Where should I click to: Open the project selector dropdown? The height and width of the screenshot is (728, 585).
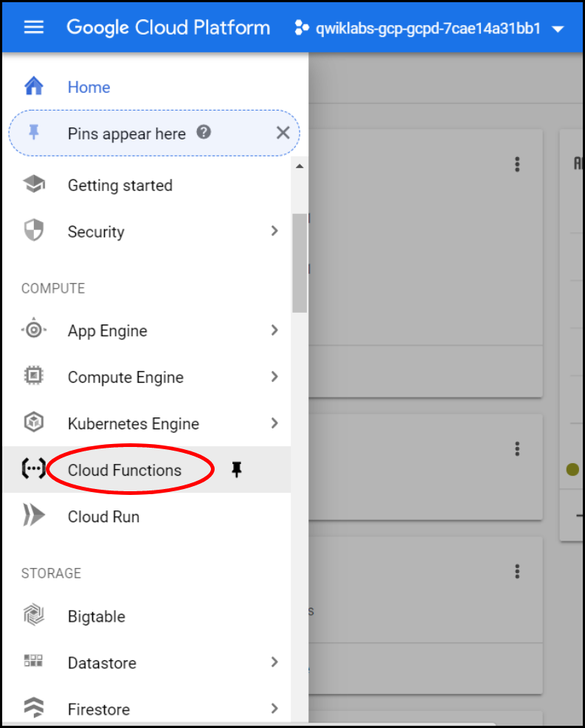tap(429, 29)
